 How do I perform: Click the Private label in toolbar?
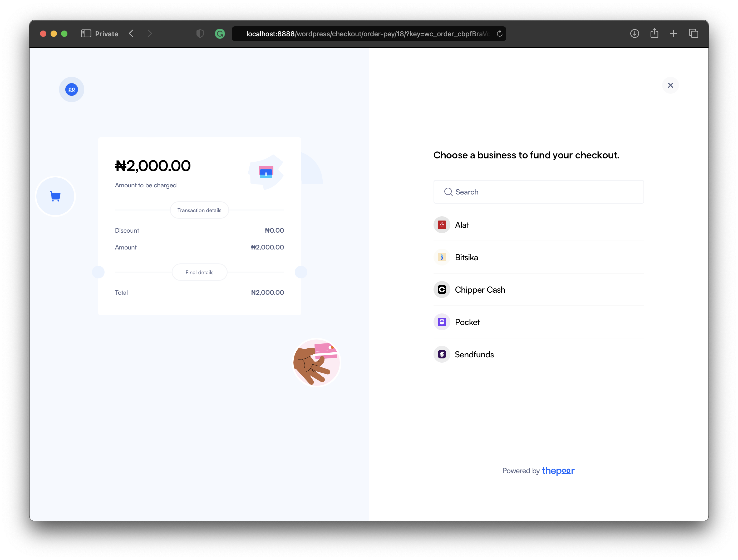coord(106,34)
